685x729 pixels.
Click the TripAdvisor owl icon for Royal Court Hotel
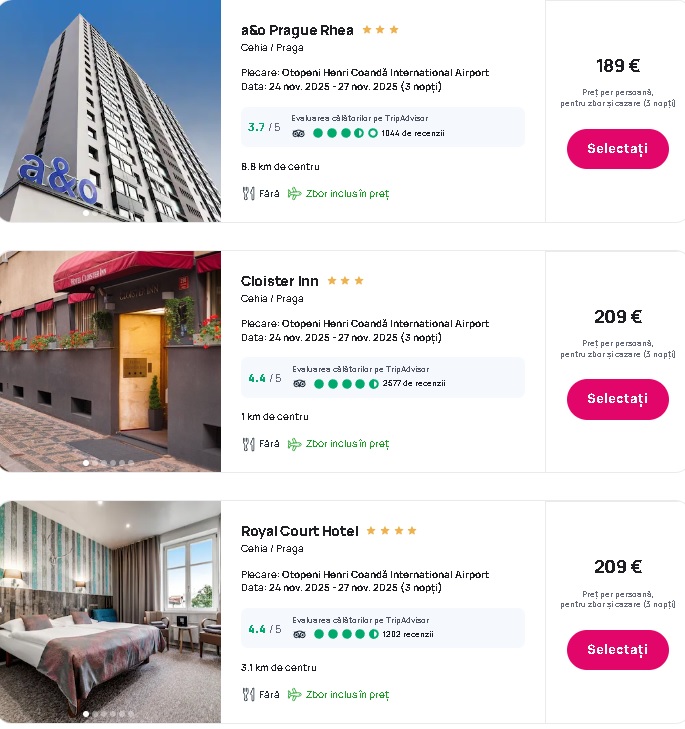click(x=298, y=634)
